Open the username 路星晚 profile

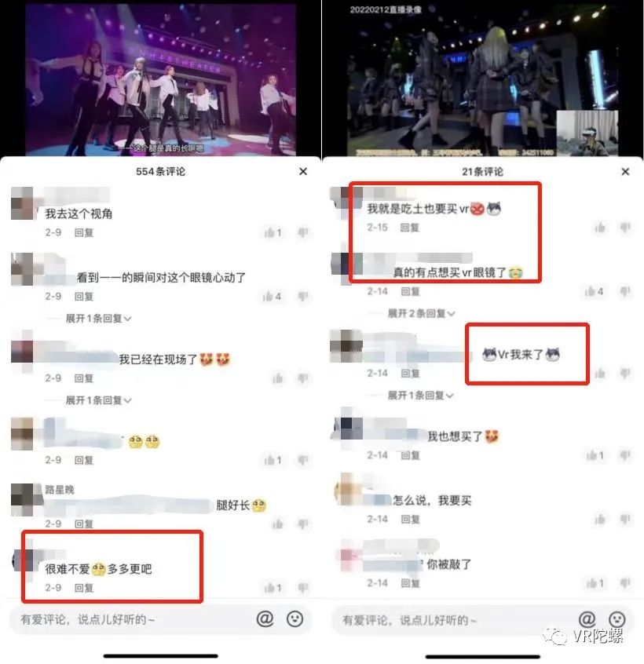point(60,490)
